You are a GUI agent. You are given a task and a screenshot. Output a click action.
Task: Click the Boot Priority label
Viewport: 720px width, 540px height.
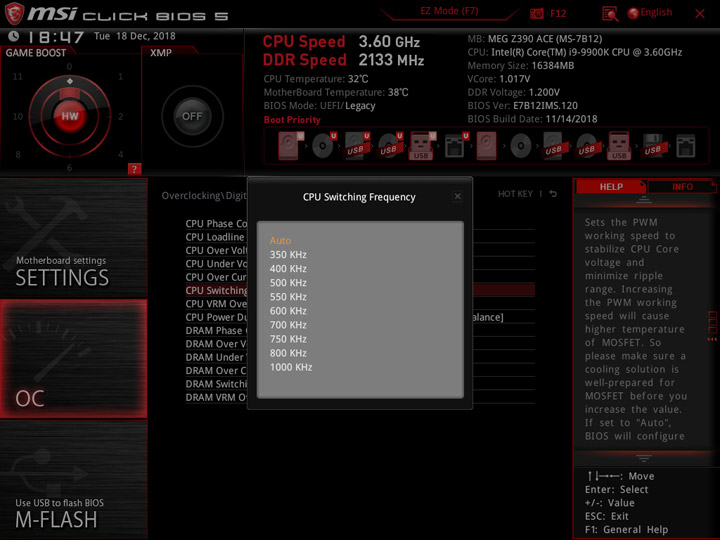(292, 119)
